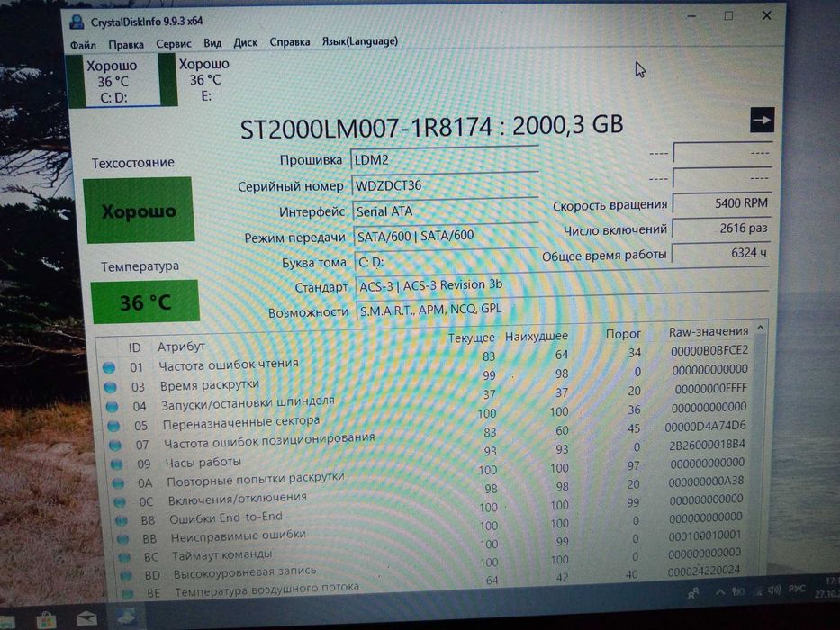This screenshot has height=630, width=840.
Task: Open the Microsoft Store taskbar icon
Action: (x=46, y=621)
